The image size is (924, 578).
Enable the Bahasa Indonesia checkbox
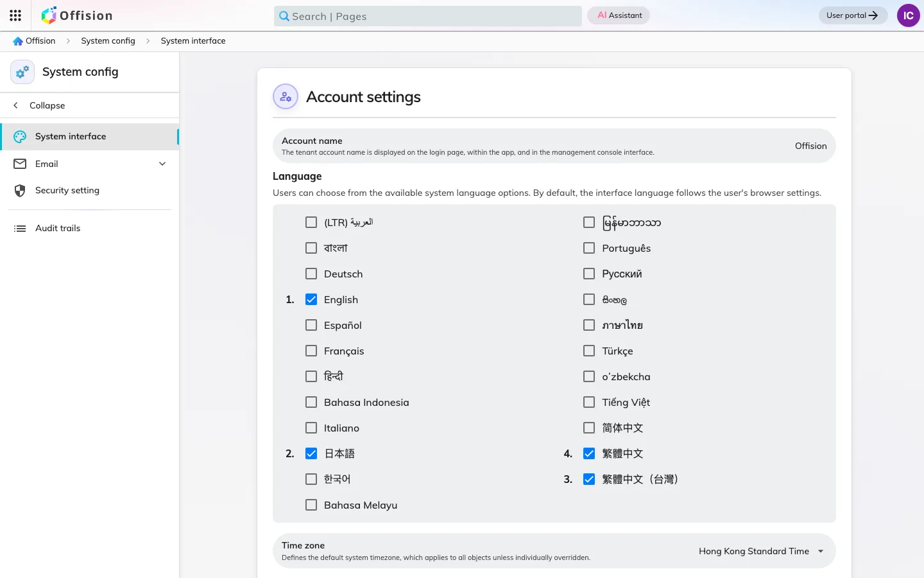point(311,402)
